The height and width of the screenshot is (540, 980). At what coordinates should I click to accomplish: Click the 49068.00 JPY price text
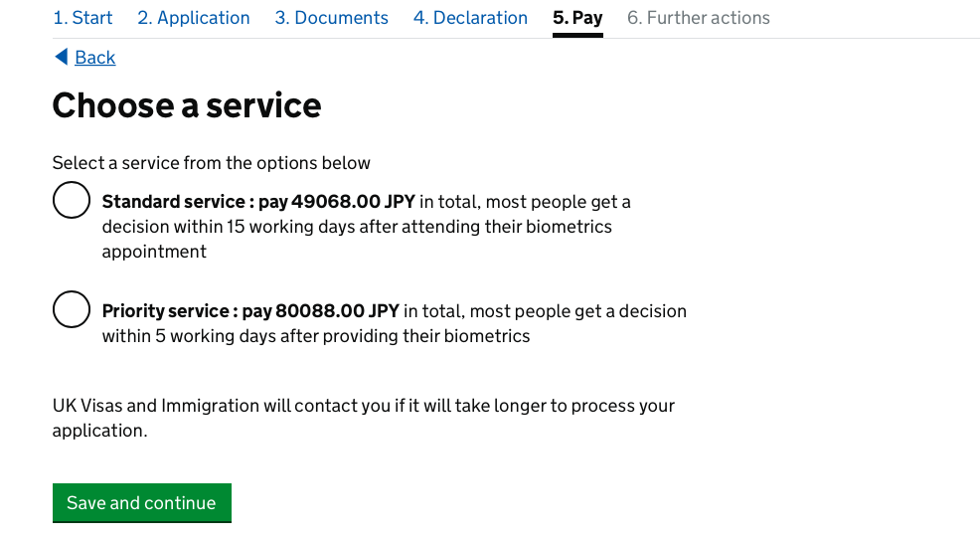click(x=353, y=202)
